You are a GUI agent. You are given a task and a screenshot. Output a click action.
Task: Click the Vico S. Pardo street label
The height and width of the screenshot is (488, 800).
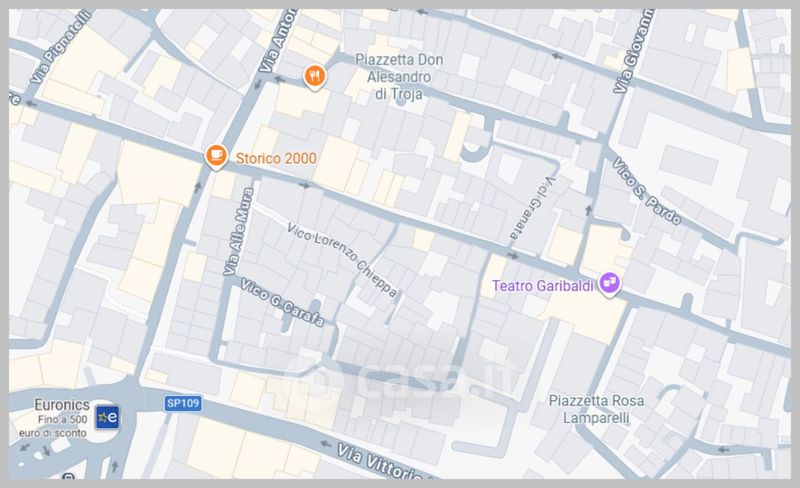click(x=646, y=191)
